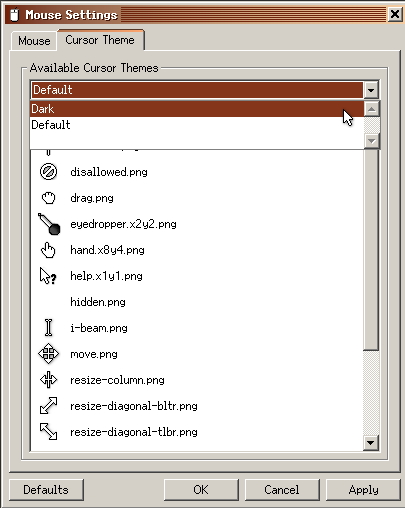Viewport: 405px width, 508px height.
Task: Click the cursor list scrollbar down arrow
Action: (371, 443)
